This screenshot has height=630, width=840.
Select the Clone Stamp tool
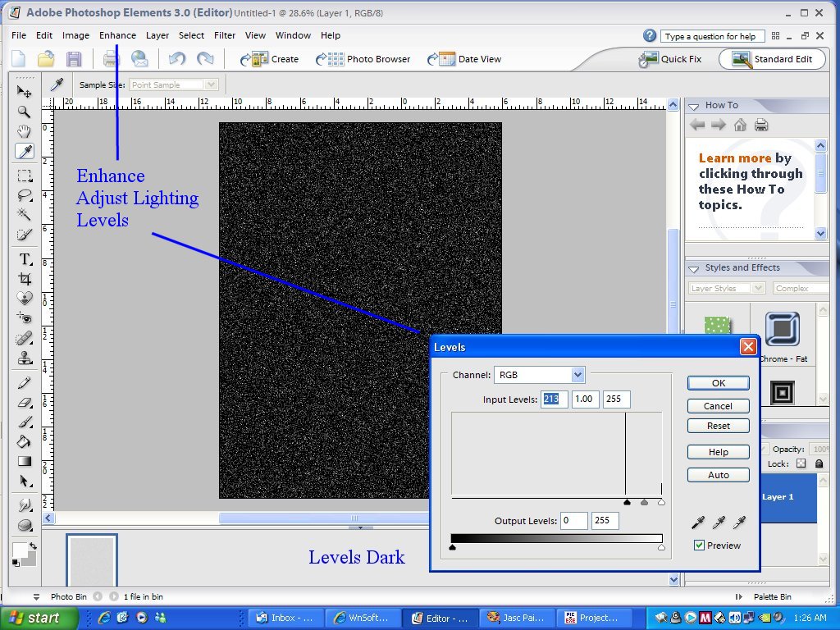click(x=24, y=358)
